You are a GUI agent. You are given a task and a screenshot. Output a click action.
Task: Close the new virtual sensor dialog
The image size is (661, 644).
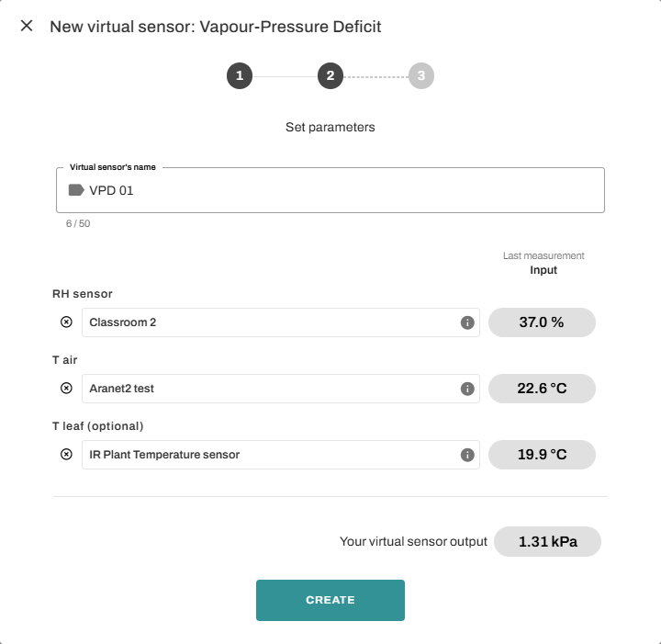point(28,26)
